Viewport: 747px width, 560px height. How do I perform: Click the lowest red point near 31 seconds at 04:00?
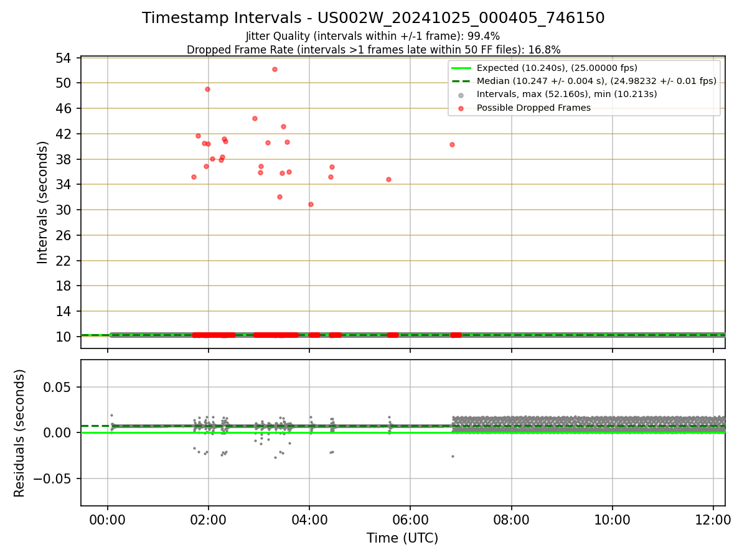click(311, 204)
